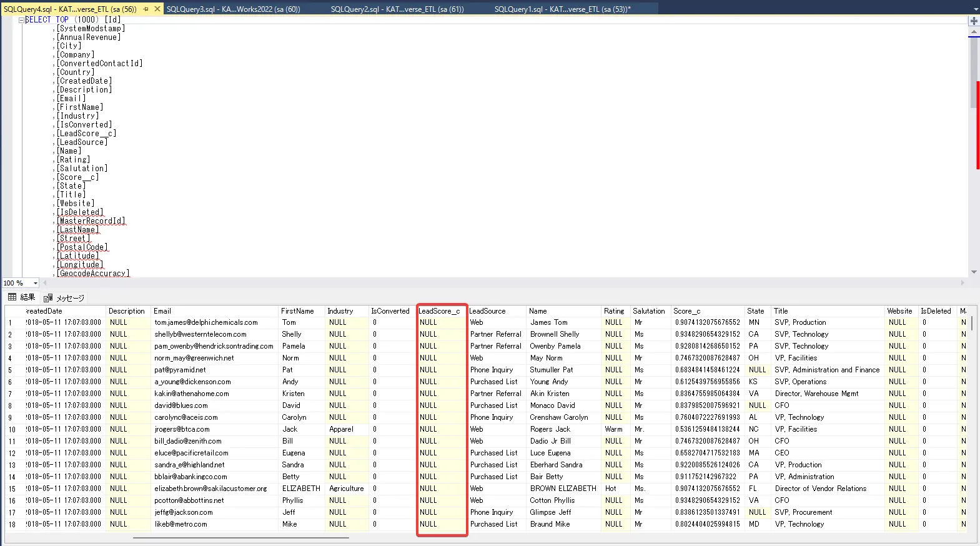Select the Salutation column header
The width and height of the screenshot is (980, 546).
pyautogui.click(x=650, y=311)
